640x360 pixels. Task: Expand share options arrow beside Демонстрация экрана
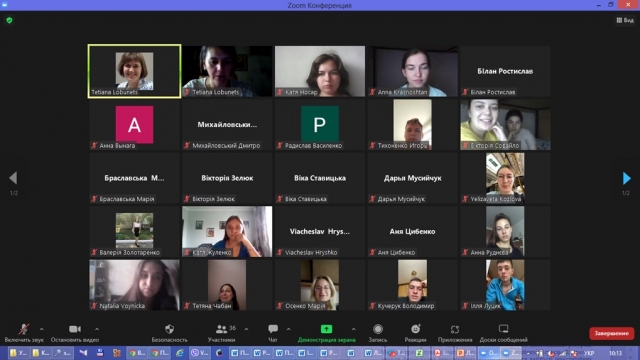point(353,329)
